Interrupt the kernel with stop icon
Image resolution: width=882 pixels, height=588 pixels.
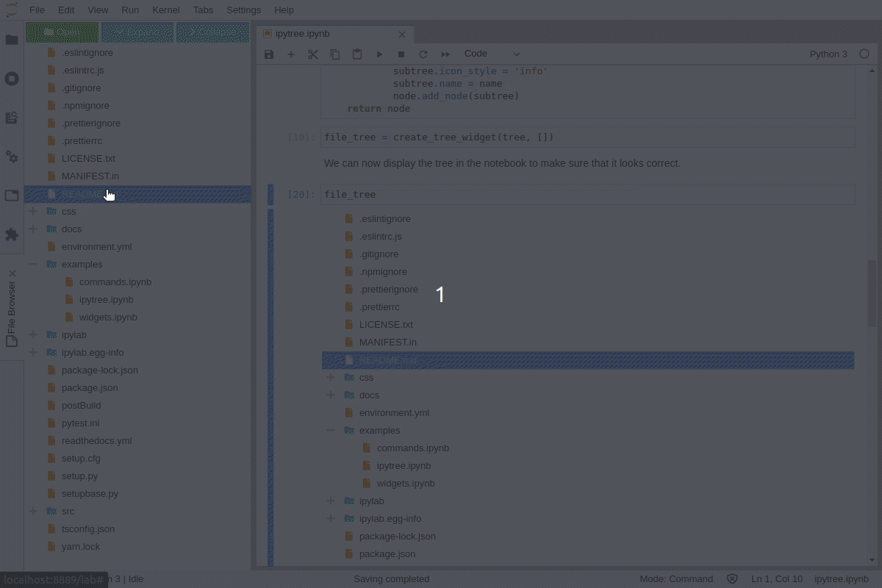click(401, 54)
